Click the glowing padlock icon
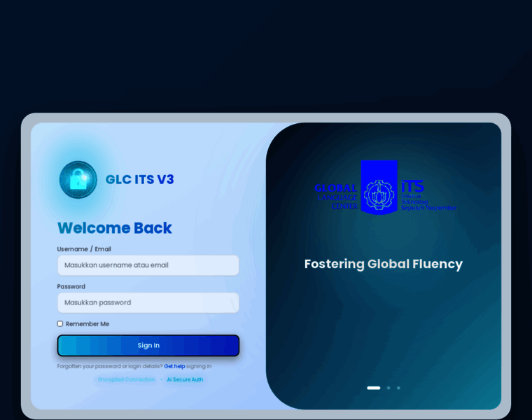Screen dimensions: 532x420 point(78,179)
